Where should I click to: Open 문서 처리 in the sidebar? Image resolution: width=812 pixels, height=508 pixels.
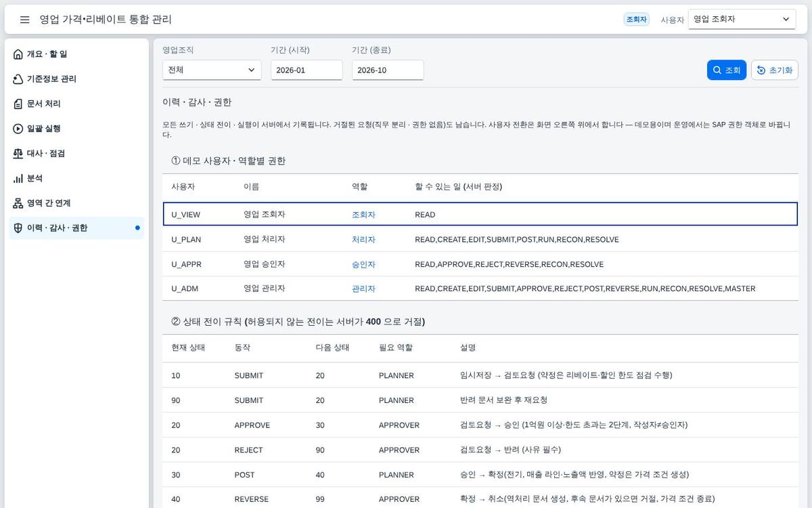pos(76,104)
